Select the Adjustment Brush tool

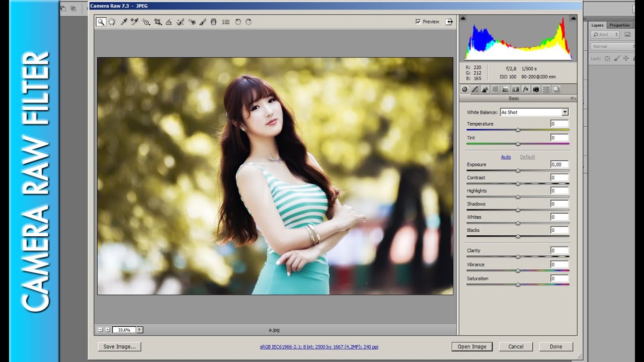click(x=203, y=22)
